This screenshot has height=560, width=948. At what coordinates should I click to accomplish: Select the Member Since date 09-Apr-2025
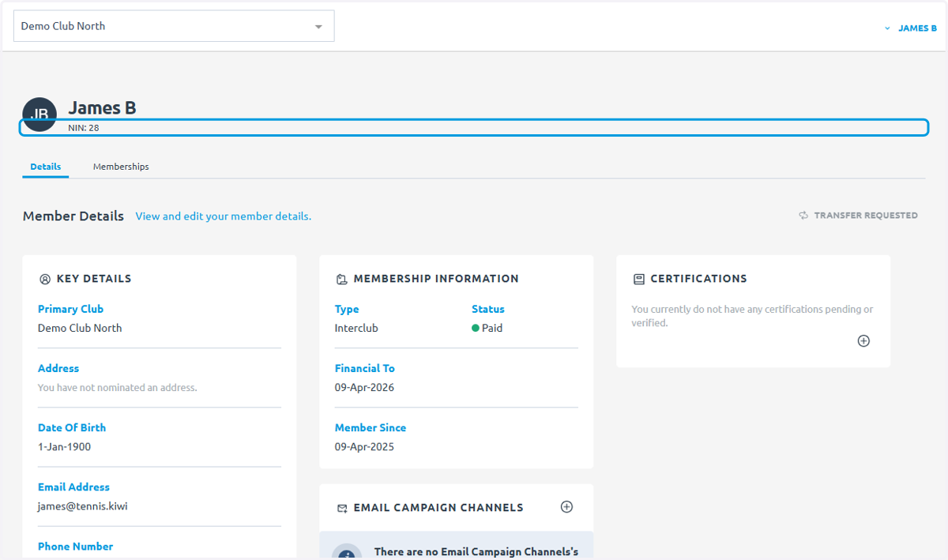click(x=364, y=447)
